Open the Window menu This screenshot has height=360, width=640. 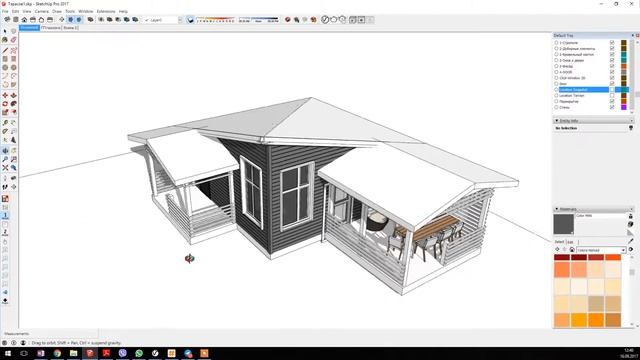tap(86, 11)
